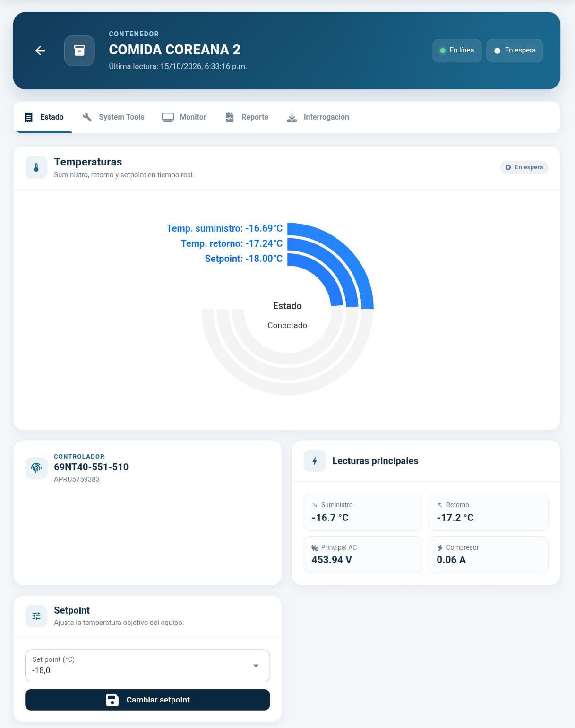
Task: Click the Estado receipt tab icon
Action: click(29, 117)
